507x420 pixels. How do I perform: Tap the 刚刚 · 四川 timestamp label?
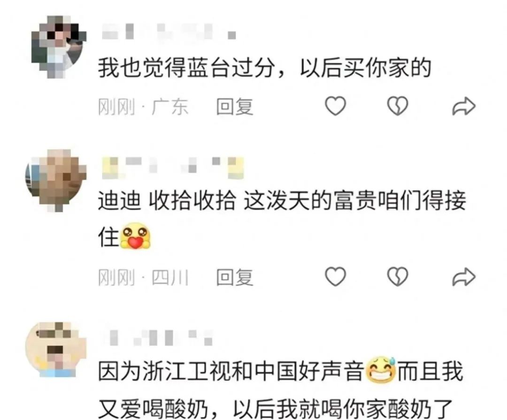point(143,277)
